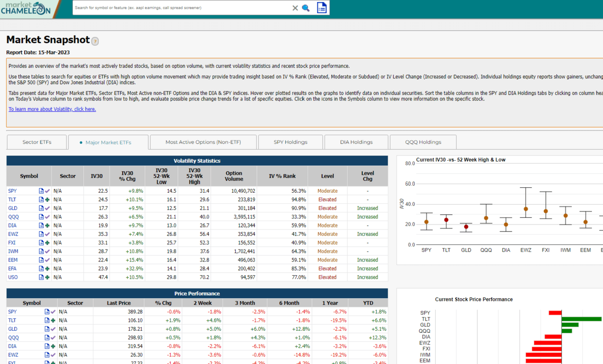Screen dimensions: 603x364
Task: Sort by the YTD column header
Action: tap(368, 303)
